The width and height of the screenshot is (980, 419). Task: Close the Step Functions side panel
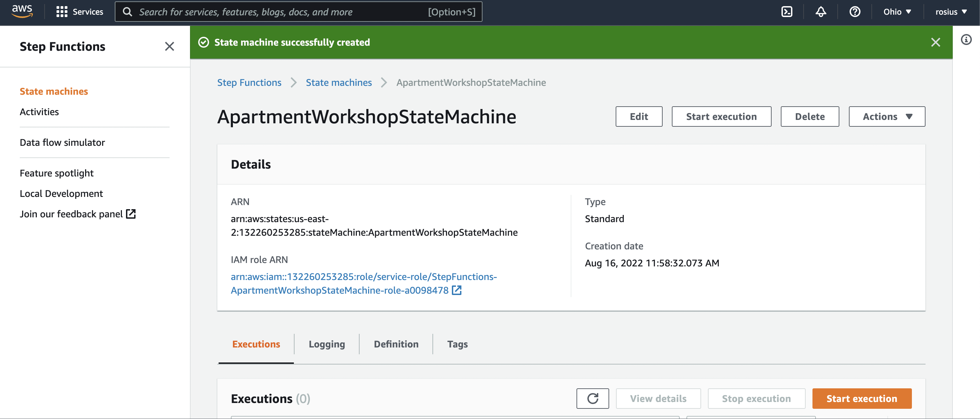169,46
